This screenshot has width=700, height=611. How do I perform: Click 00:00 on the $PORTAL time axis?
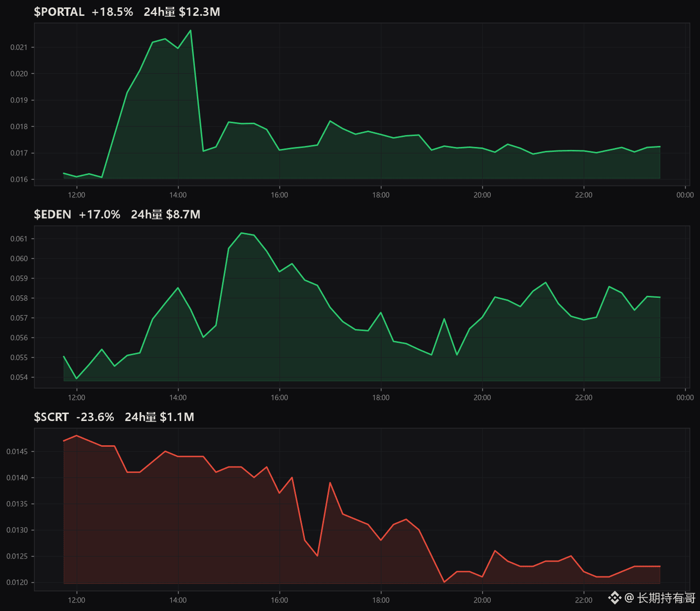click(x=685, y=195)
